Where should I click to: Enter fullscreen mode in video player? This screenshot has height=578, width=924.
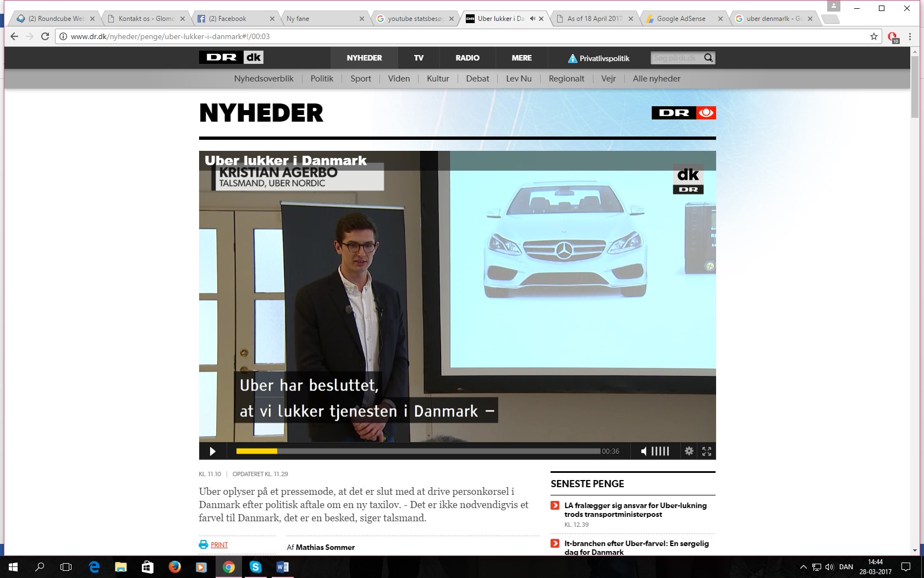707,451
